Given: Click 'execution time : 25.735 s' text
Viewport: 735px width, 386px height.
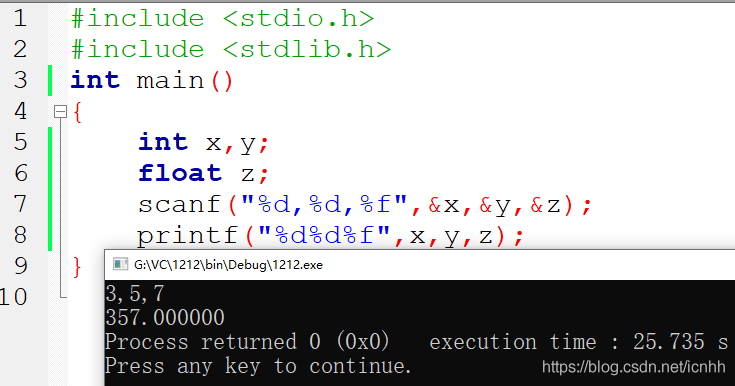Looking at the screenshot, I should tap(578, 341).
